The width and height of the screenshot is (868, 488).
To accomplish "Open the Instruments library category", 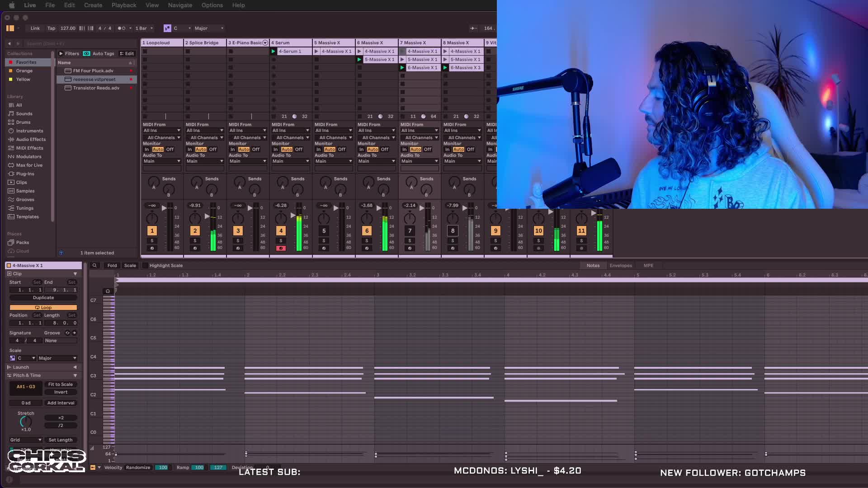I will 29,131.
